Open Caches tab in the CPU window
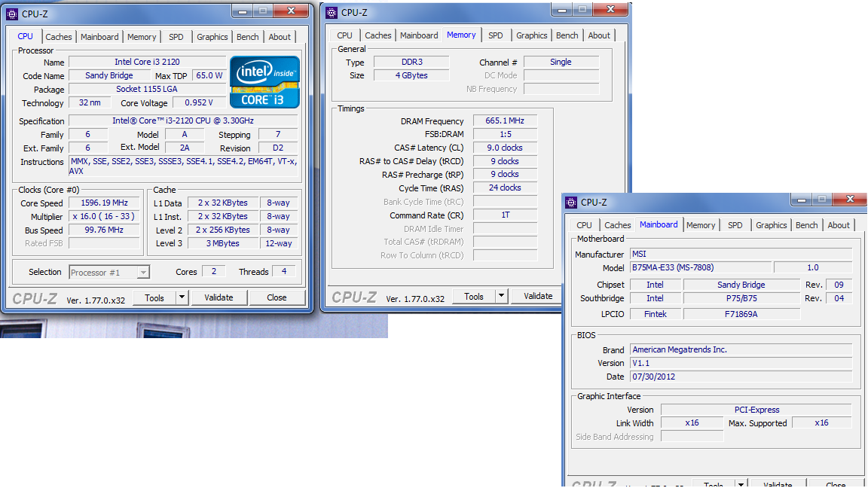 [x=59, y=36]
